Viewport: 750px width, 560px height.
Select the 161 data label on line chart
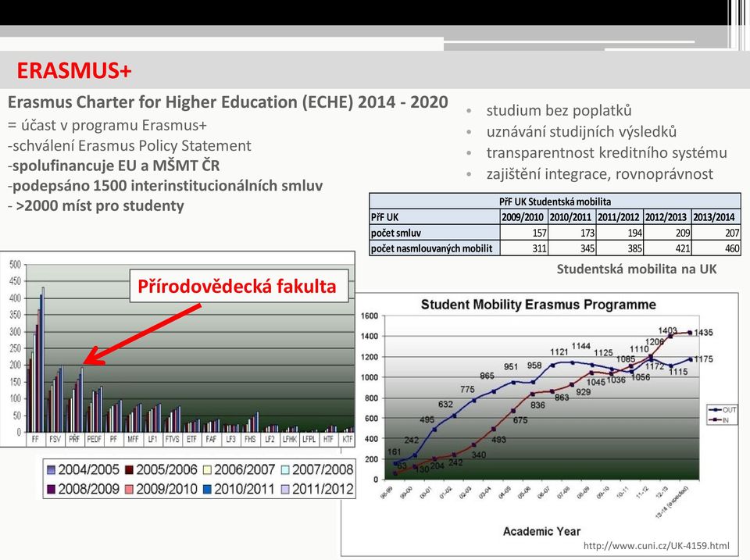(394, 452)
